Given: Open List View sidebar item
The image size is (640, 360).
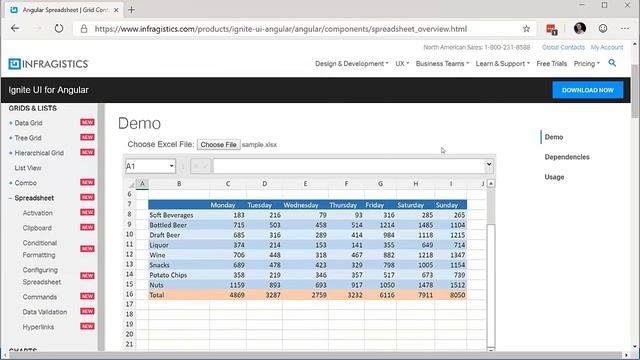Looking at the screenshot, I should [28, 168].
